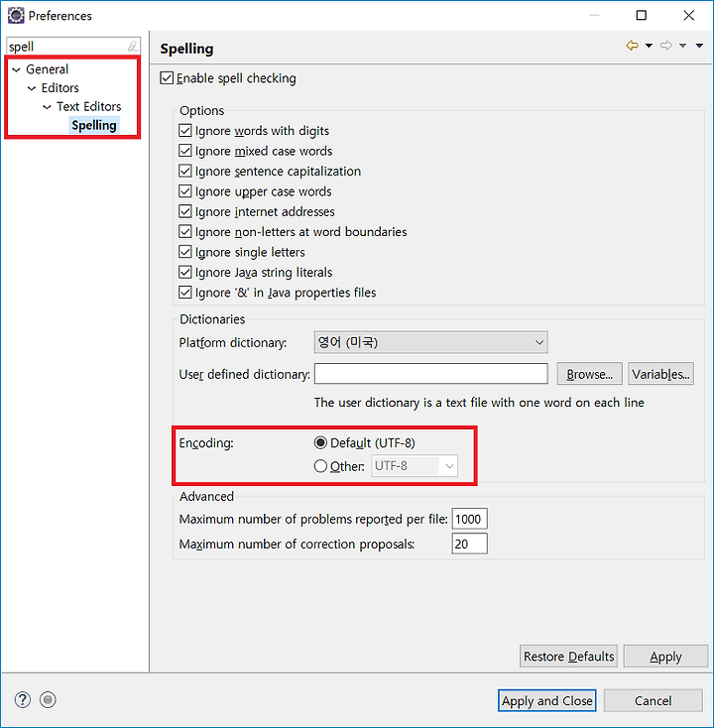Collapse the Text Editors tree node
This screenshot has height=728, width=714.
[x=47, y=107]
